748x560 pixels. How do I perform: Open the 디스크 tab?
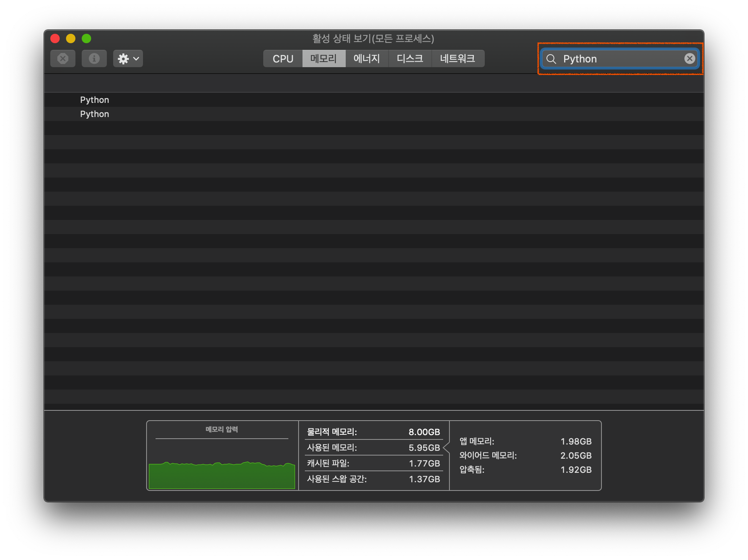[410, 59]
